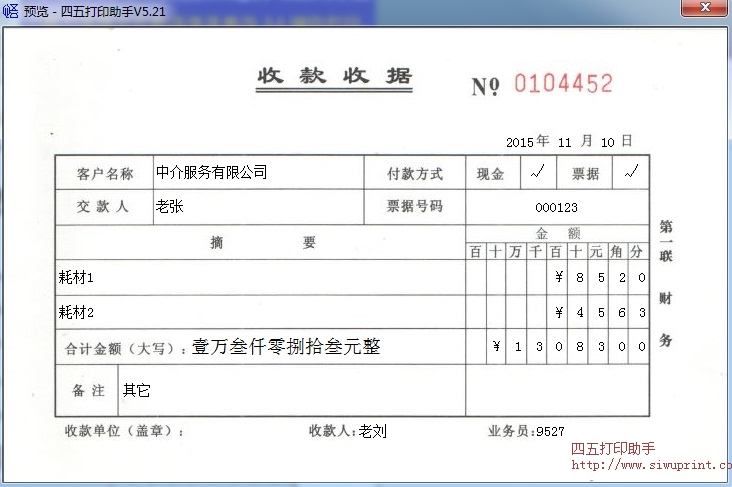
Task: Click the checkmark next to 票据
Action: tap(631, 172)
